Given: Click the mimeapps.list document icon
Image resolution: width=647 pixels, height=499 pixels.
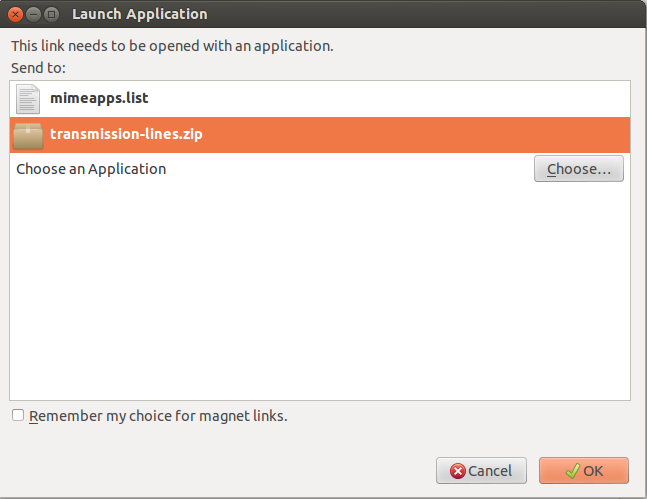Looking at the screenshot, I should point(28,99).
